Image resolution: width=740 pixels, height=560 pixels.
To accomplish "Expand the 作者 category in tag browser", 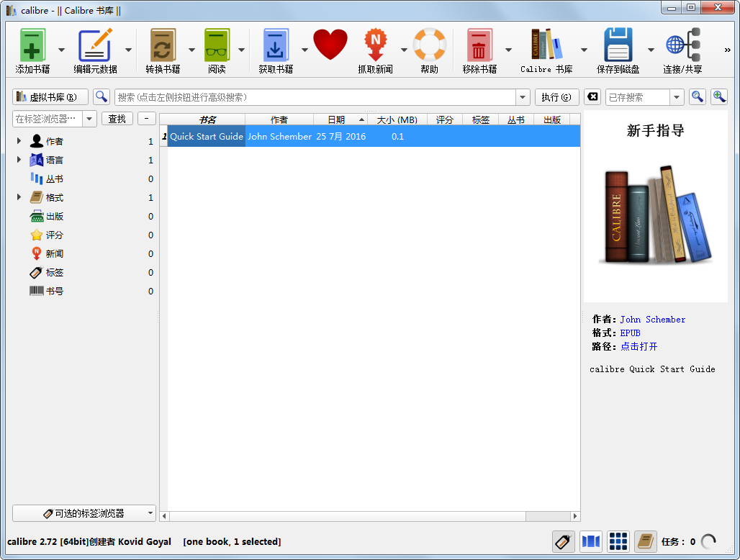I will pos(18,141).
